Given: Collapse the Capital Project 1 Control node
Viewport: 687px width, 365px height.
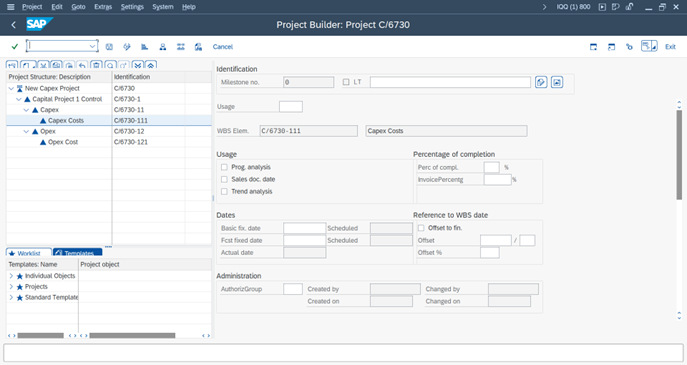Looking at the screenshot, I should [x=18, y=99].
